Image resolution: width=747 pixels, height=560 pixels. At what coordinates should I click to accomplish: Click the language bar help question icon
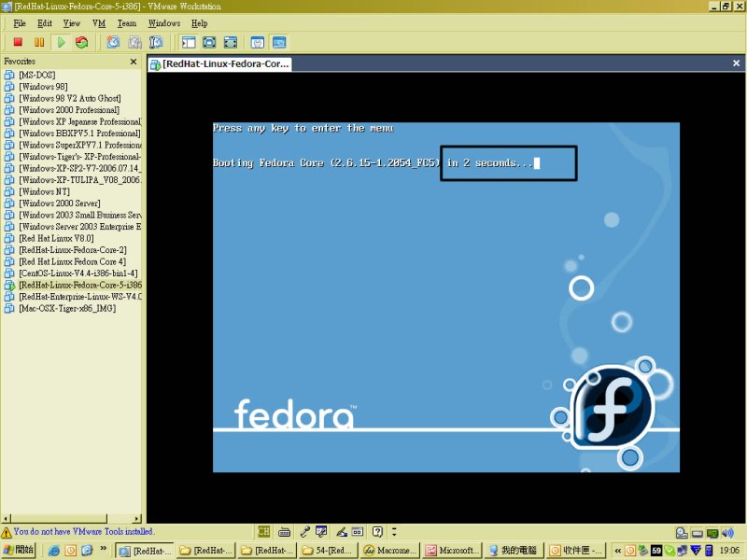[x=377, y=531]
